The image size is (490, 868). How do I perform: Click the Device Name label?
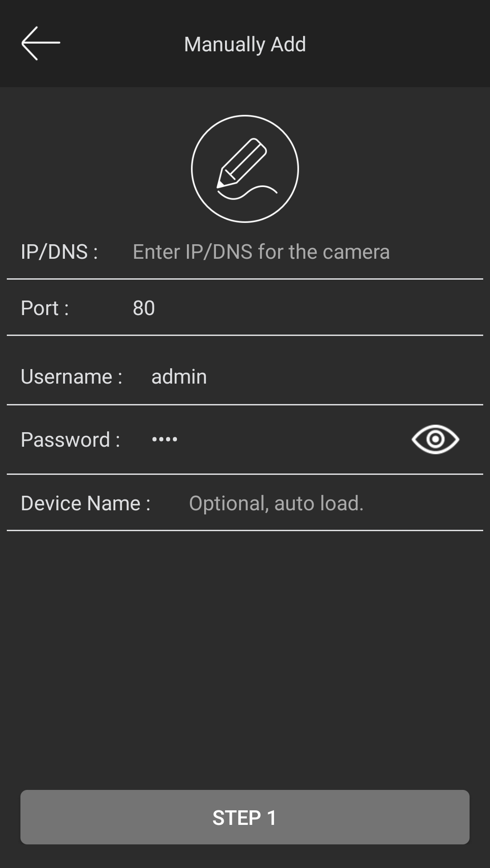point(86,503)
